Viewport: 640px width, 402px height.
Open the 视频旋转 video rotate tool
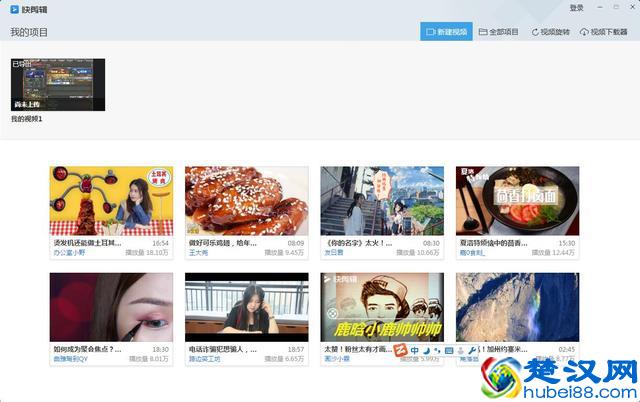(550, 32)
